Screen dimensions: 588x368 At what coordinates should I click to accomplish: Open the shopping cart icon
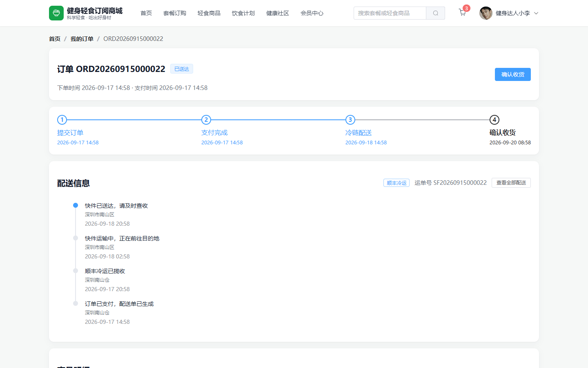(x=462, y=13)
